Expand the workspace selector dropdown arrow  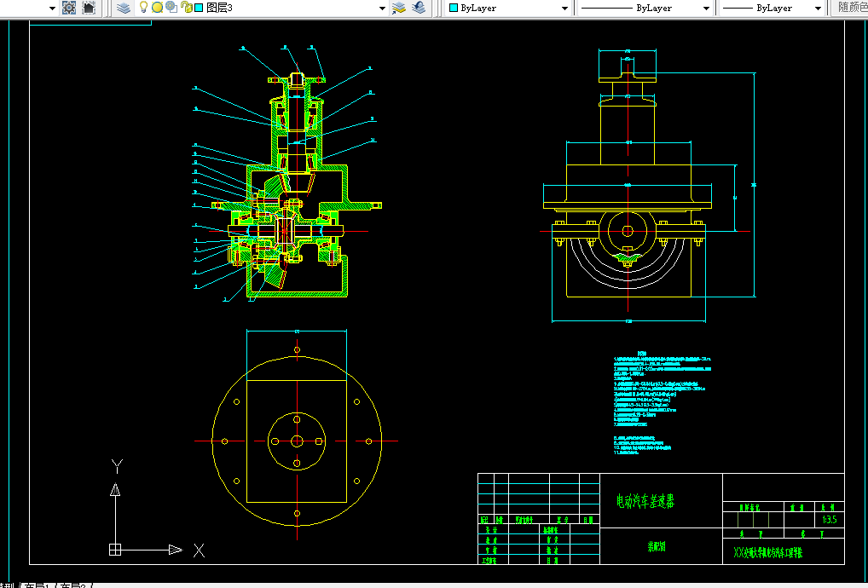click(53, 9)
